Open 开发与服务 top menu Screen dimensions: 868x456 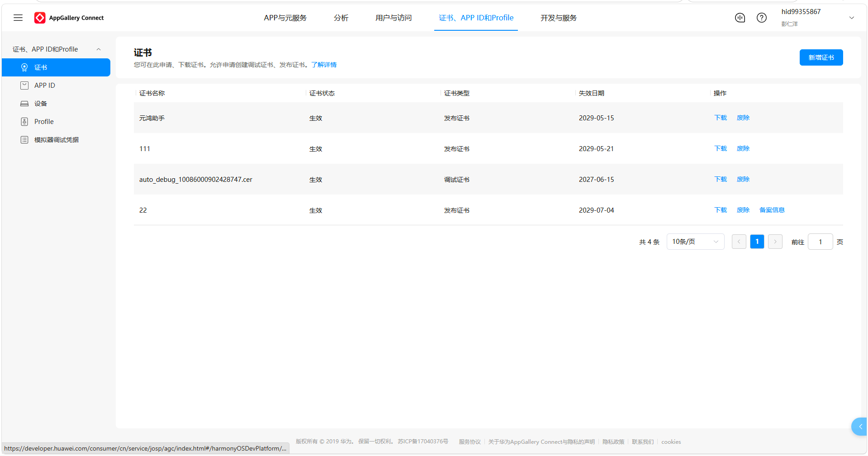click(559, 18)
